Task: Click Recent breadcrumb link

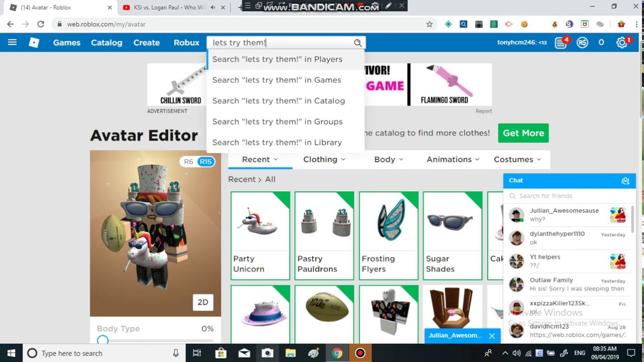Action: pyautogui.click(x=242, y=179)
